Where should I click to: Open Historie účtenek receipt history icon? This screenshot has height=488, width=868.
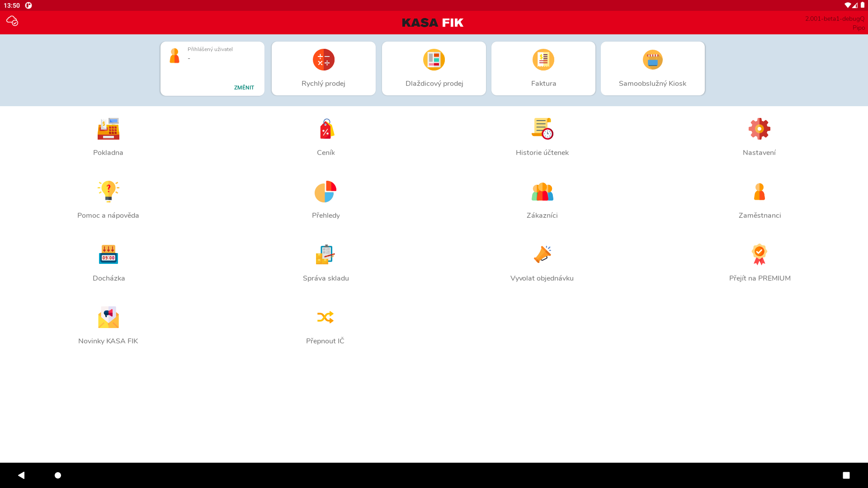point(542,129)
